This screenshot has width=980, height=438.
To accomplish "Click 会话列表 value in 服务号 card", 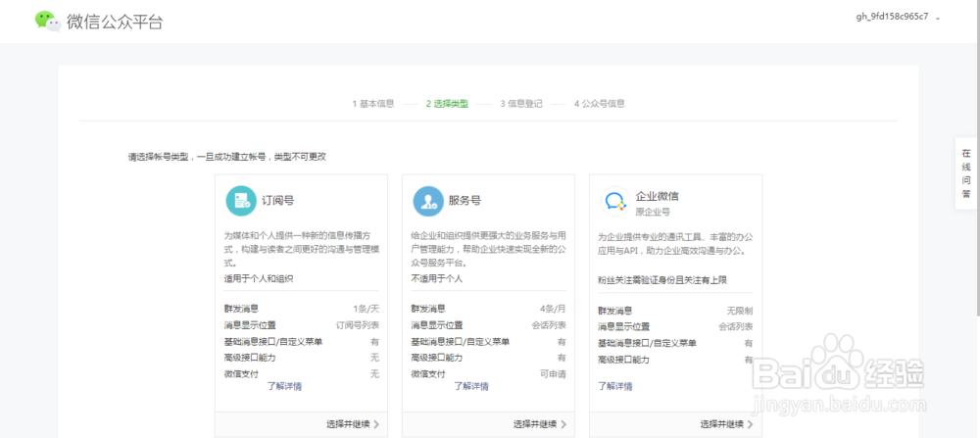I will [x=550, y=325].
